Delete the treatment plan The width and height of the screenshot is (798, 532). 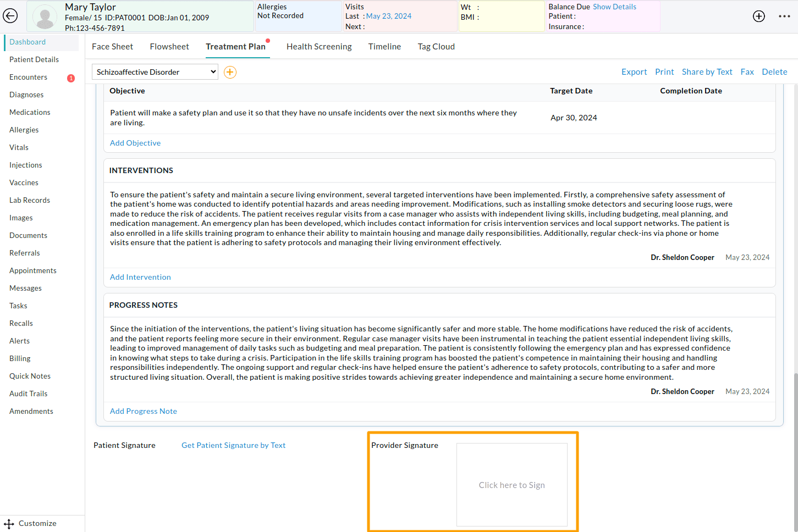(774, 72)
